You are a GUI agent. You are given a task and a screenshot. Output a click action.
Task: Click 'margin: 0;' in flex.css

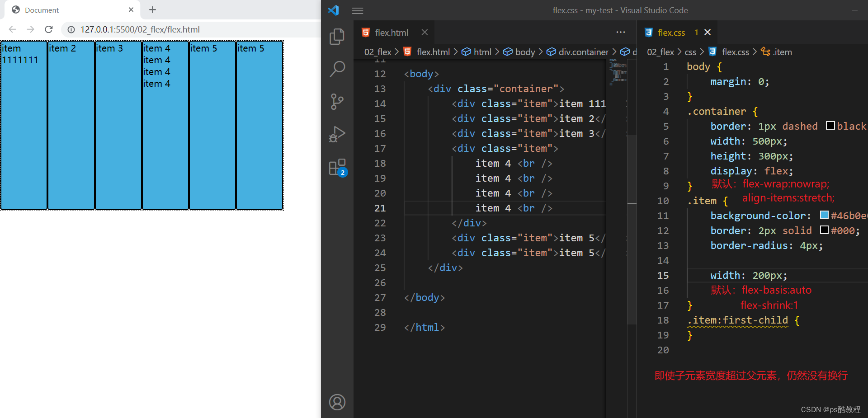740,81
